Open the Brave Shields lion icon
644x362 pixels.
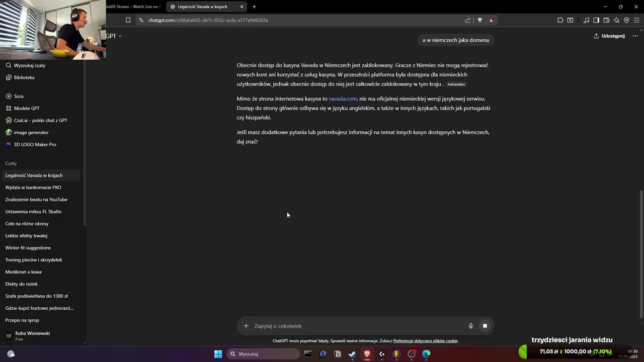[479, 20]
